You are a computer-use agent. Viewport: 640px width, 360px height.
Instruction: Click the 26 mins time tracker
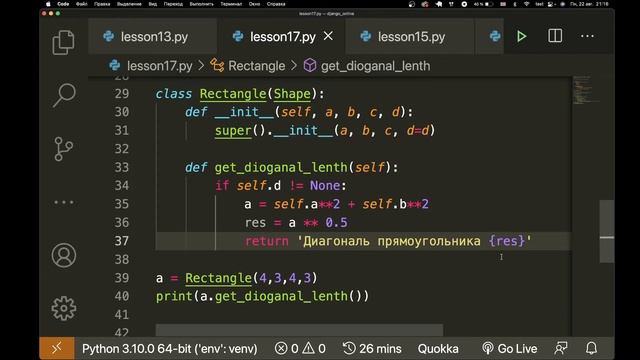[372, 349]
